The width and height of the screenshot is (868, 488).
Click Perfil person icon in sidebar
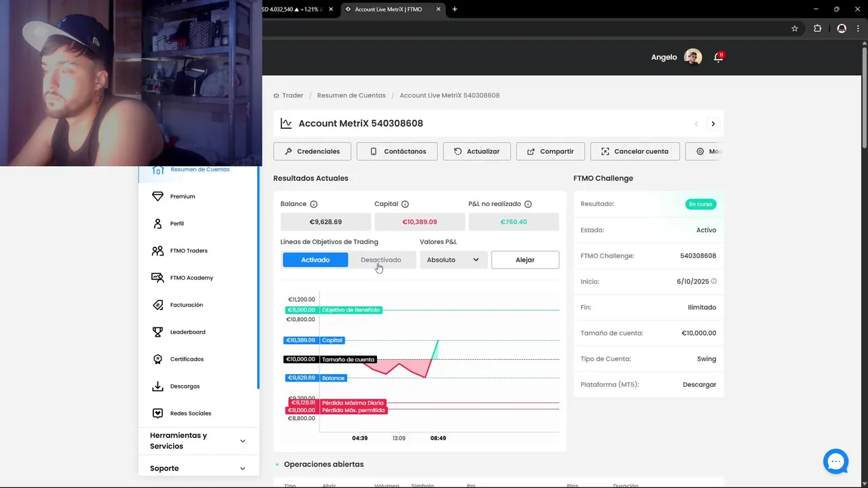coord(157,224)
